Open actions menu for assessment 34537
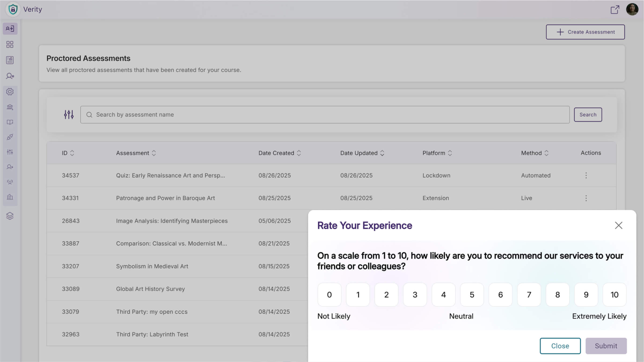The image size is (644, 362). tap(586, 175)
